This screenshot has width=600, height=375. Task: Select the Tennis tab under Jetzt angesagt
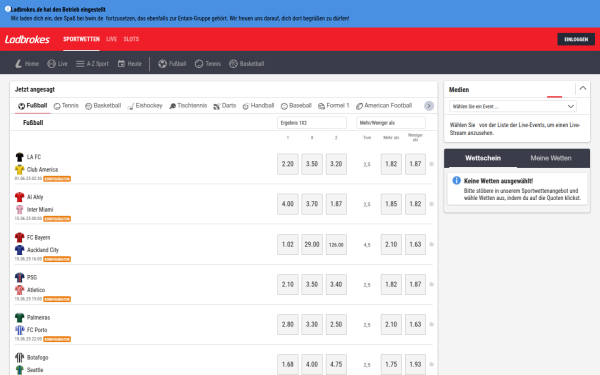(x=66, y=106)
